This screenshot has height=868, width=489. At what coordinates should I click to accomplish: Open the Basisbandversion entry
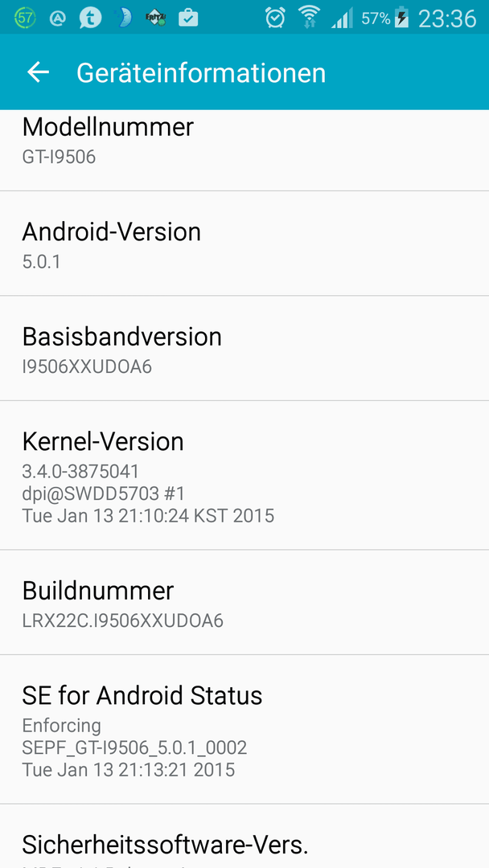244,348
